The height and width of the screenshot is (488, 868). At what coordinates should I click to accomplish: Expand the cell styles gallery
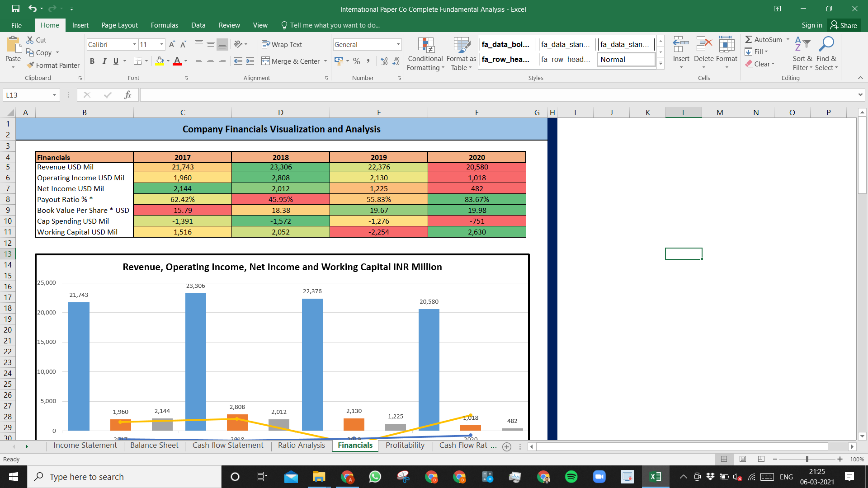tap(660, 64)
